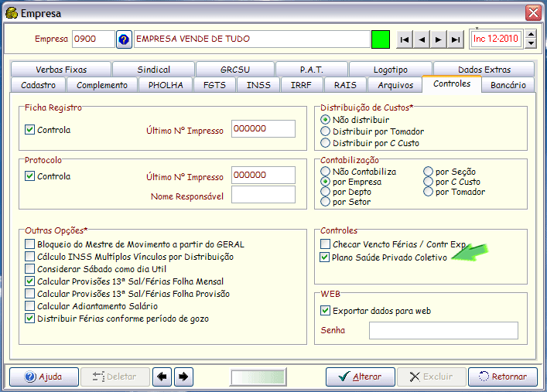Screen dimensions: 547x392
Task: Select Contabilização por Seção option
Action: click(428, 171)
